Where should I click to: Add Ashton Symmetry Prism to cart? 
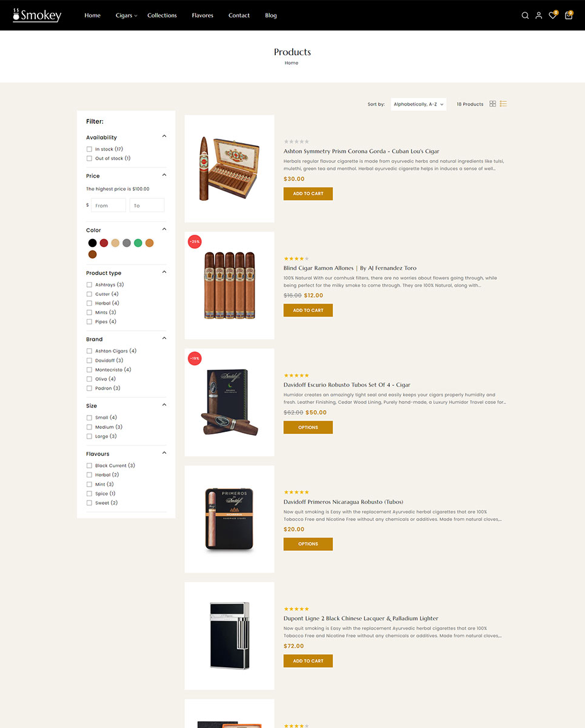click(308, 194)
